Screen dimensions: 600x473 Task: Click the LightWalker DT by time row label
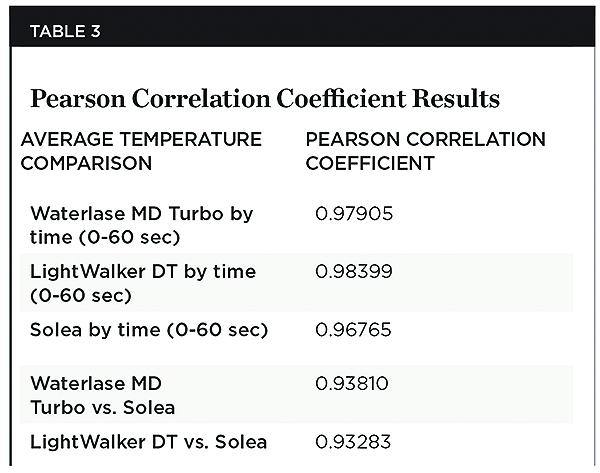(x=142, y=281)
